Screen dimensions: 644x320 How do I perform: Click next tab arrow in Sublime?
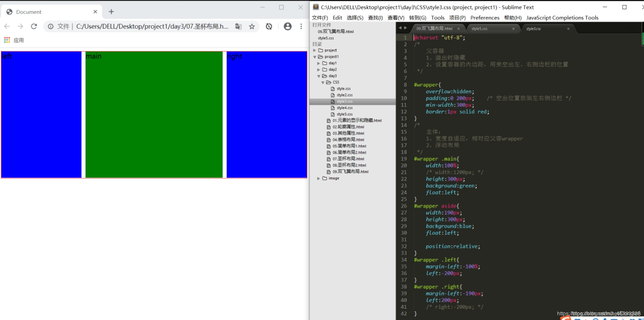click(x=405, y=28)
